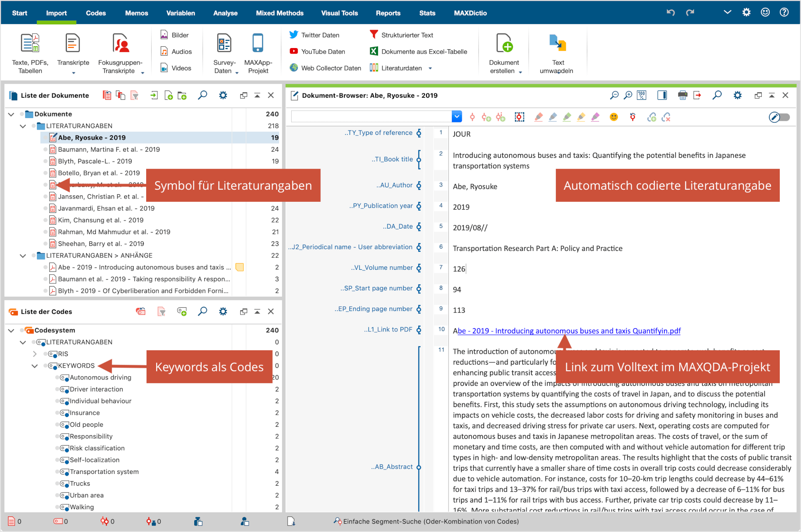
Task: Switch to the Start tab
Action: (20, 13)
